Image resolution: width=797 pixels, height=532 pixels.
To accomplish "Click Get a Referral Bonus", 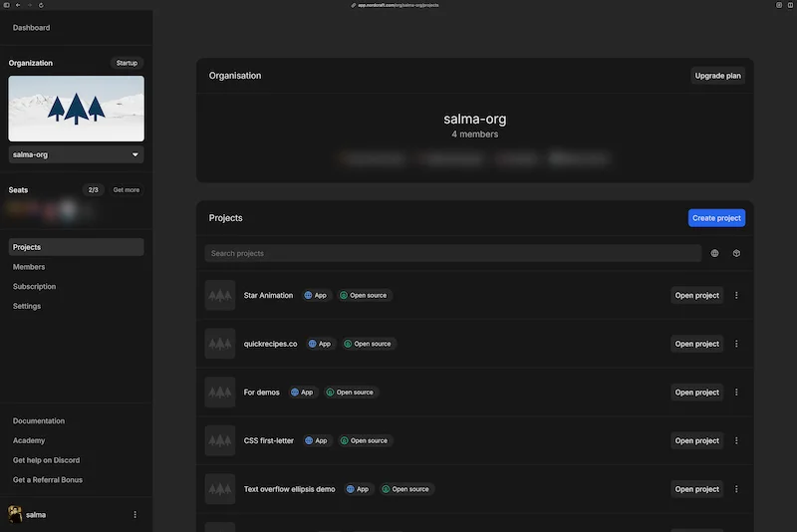I will (47, 479).
